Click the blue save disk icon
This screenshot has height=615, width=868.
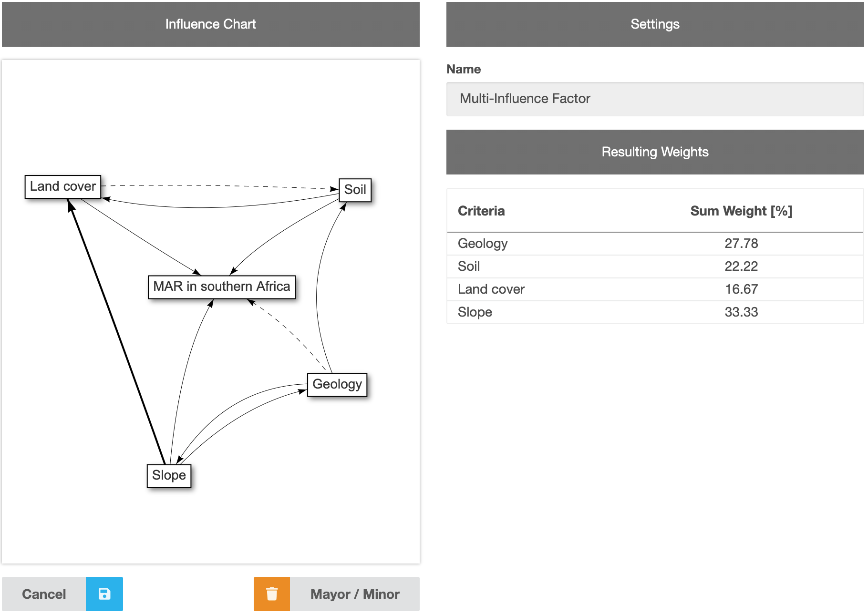pos(104,594)
